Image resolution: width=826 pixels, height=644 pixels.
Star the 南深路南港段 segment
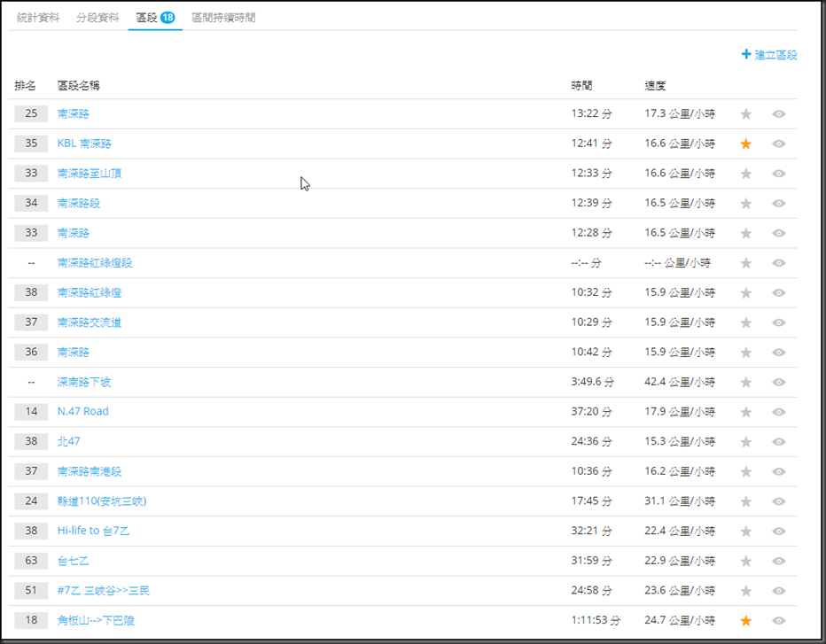click(746, 471)
